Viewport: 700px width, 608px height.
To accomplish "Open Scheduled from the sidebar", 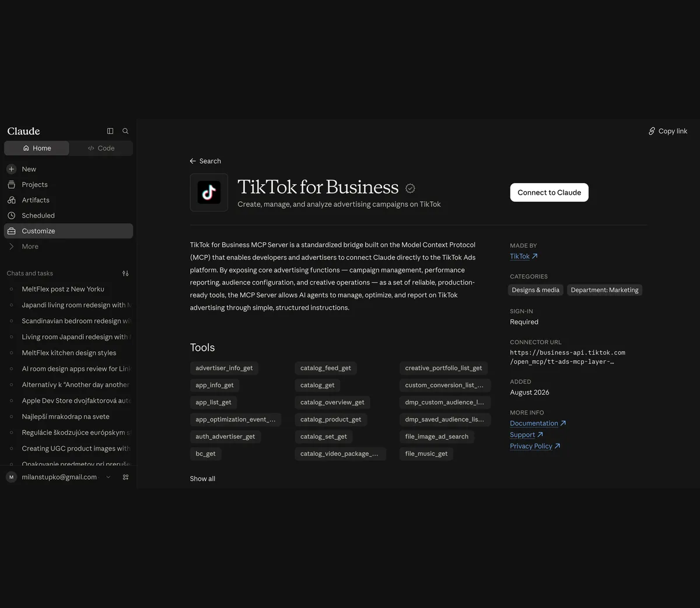I will click(x=68, y=216).
